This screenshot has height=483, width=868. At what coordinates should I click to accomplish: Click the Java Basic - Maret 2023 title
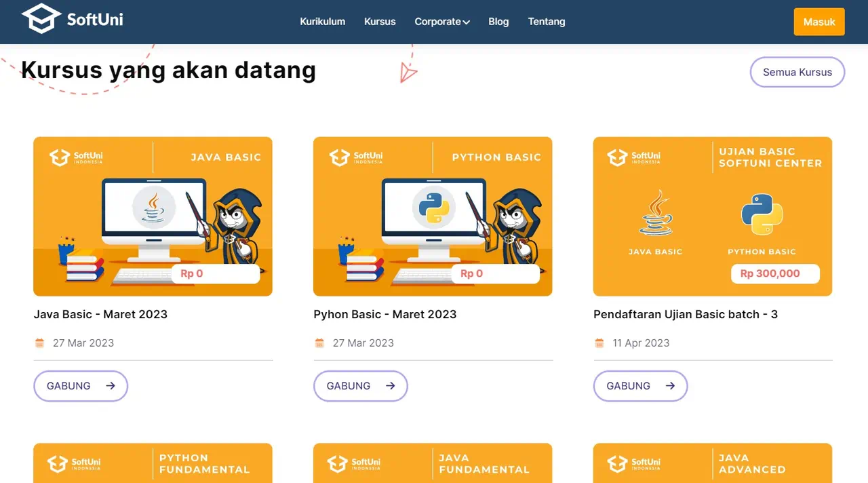coord(100,314)
